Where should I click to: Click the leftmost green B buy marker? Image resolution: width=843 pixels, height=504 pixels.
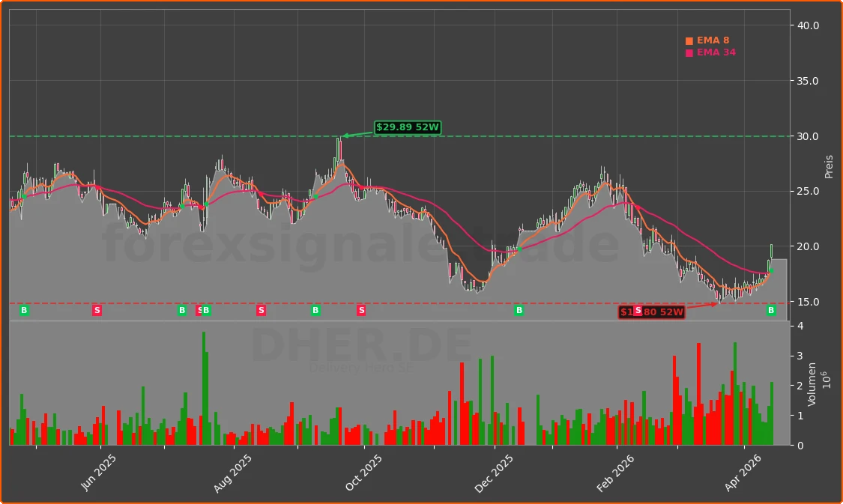(x=24, y=310)
